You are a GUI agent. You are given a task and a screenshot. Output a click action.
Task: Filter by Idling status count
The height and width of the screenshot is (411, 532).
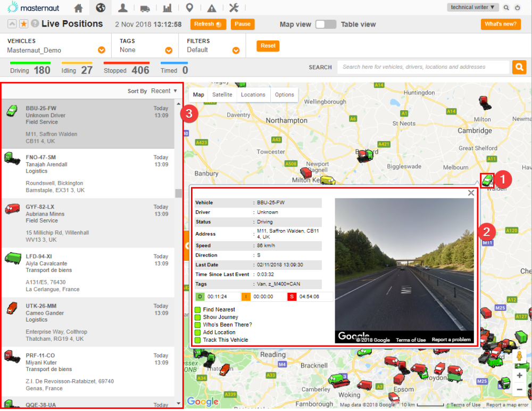[x=77, y=69]
